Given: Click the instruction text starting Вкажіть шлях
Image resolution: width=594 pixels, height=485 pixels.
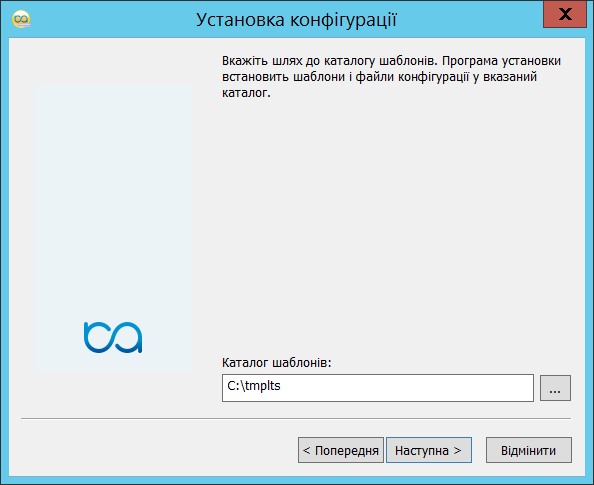Looking at the screenshot, I should 391,77.
